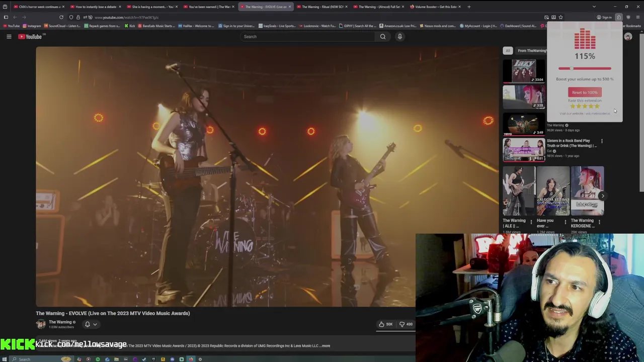Open Settings gear from the taskbar

click(x=200, y=359)
